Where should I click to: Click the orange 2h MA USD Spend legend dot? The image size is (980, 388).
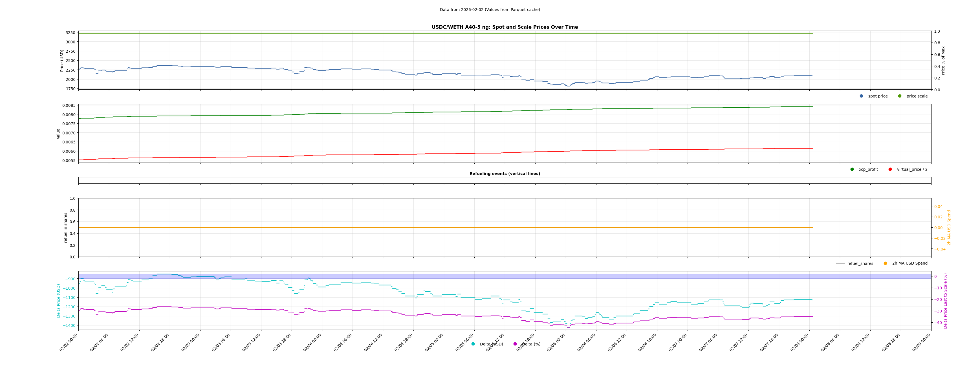[885, 263]
